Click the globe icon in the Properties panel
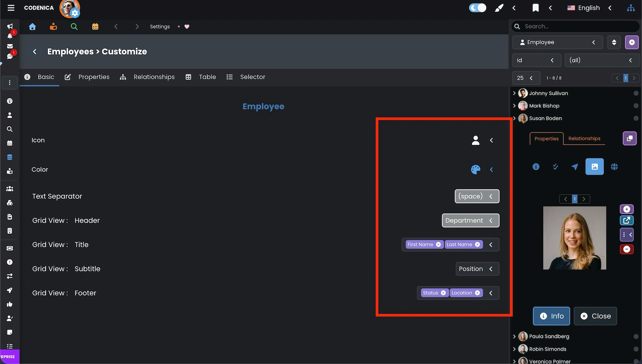The image size is (642, 364). [614, 167]
